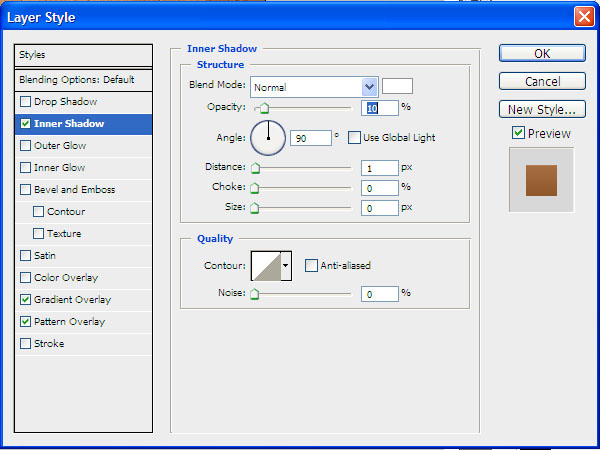Toggle Use Global Light checkbox
The width and height of the screenshot is (600, 450).
[354, 137]
